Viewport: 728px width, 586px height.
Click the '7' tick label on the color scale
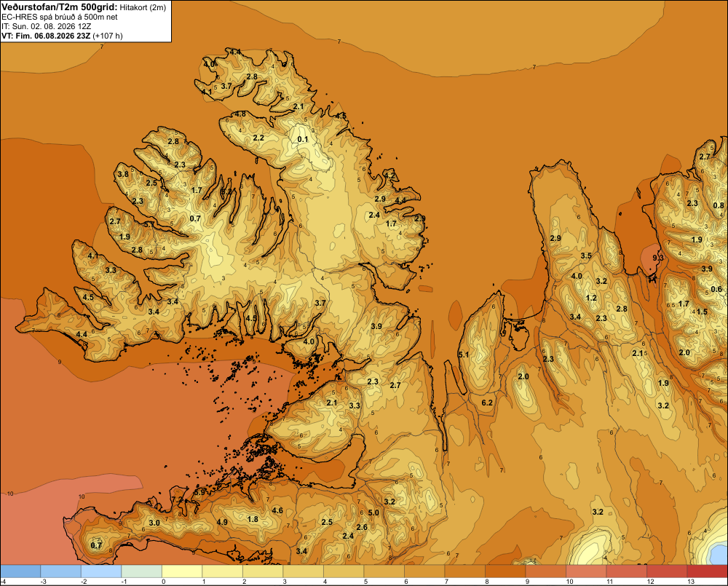446,582
